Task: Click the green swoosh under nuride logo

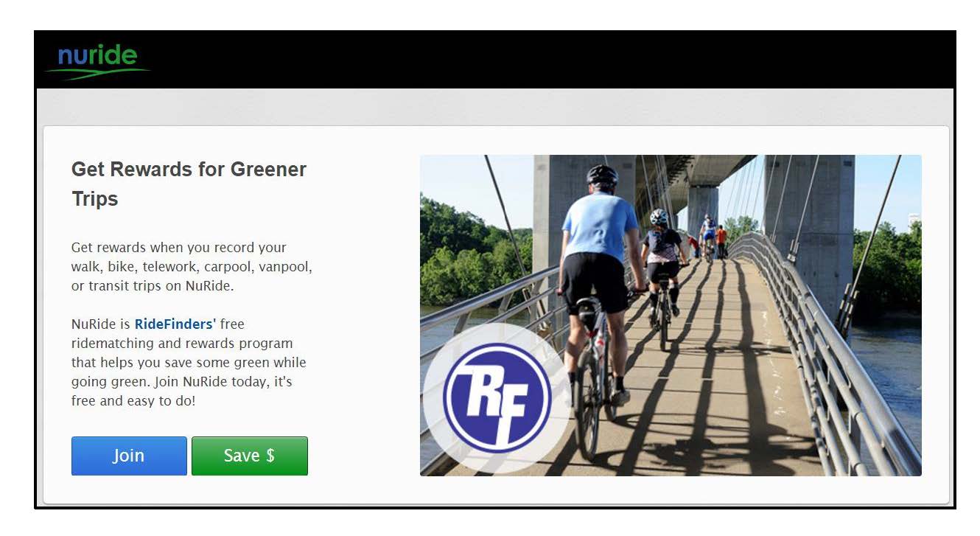Action: point(97,73)
